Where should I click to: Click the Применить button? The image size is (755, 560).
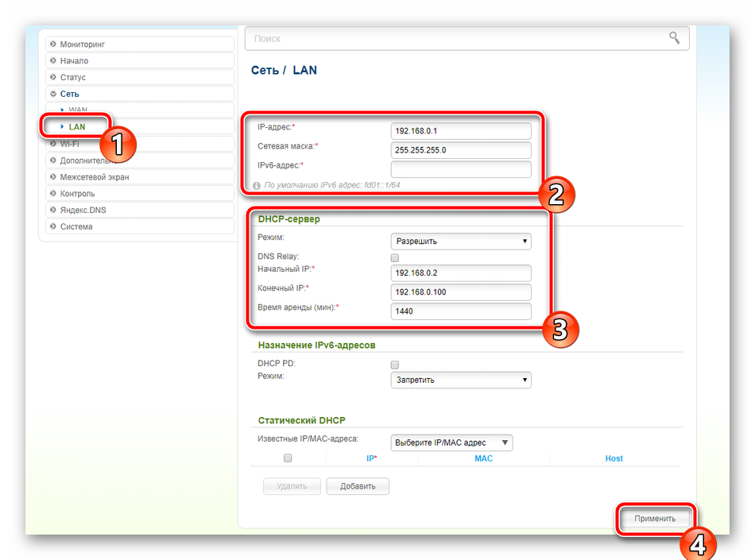point(655,519)
